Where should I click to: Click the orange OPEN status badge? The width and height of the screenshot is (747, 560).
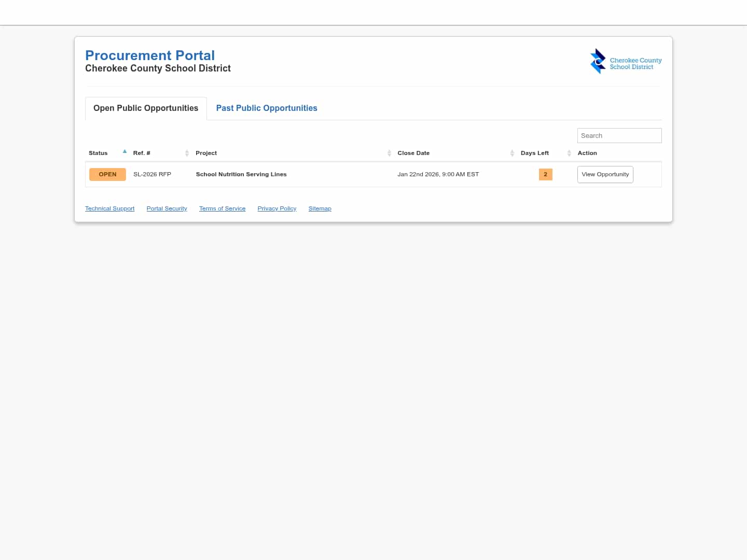point(107,174)
